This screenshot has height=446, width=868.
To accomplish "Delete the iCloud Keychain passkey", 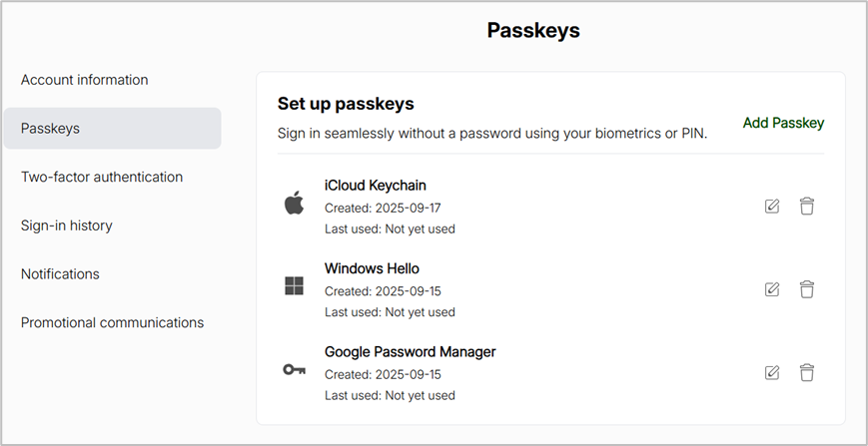I will tap(807, 207).
